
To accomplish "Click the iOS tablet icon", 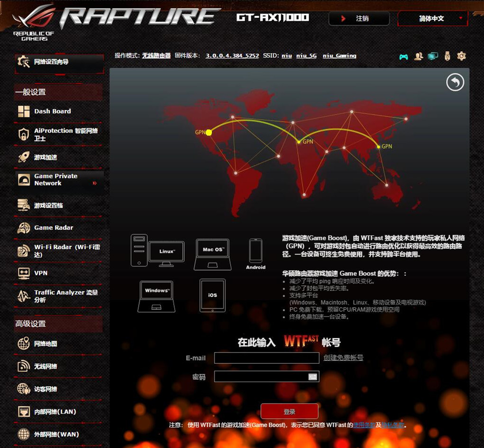I will click(212, 296).
